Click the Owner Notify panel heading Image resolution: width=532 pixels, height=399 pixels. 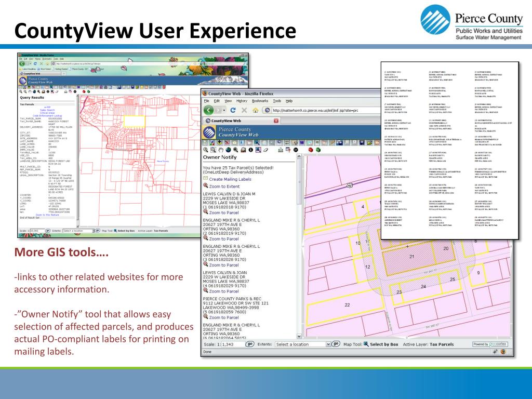tap(220, 157)
